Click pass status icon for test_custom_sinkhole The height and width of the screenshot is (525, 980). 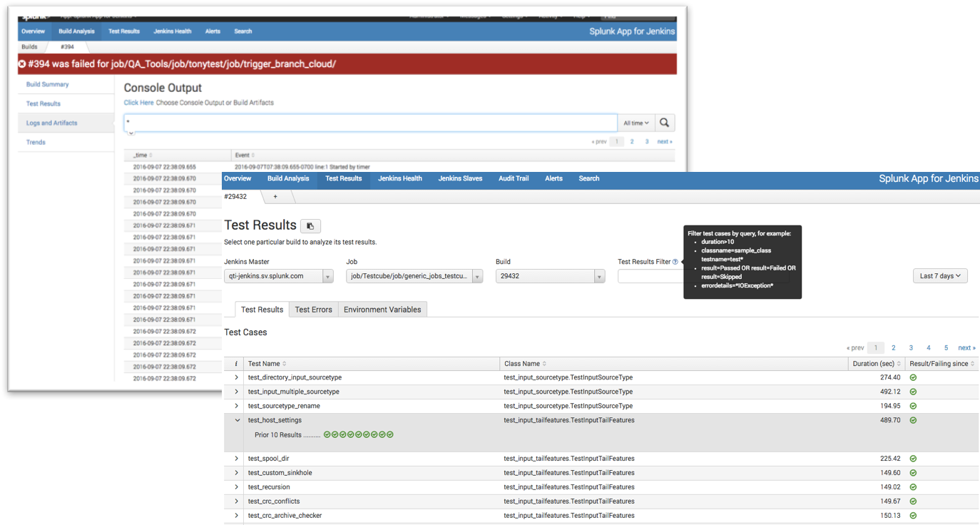913,473
